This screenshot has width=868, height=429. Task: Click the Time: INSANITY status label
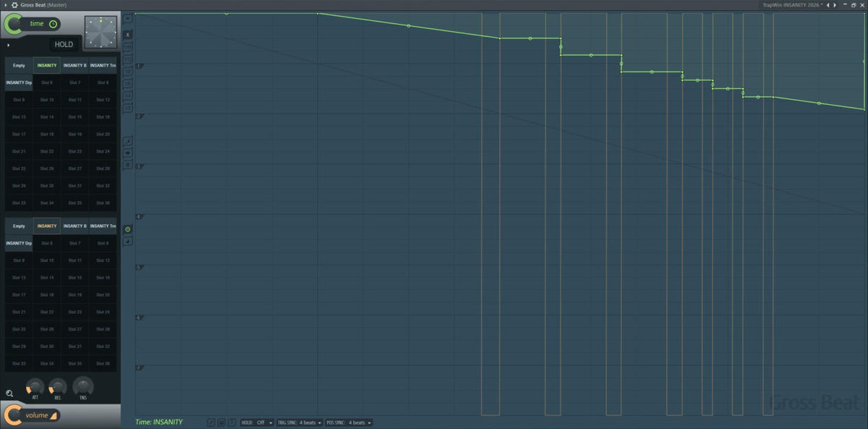pyautogui.click(x=159, y=422)
